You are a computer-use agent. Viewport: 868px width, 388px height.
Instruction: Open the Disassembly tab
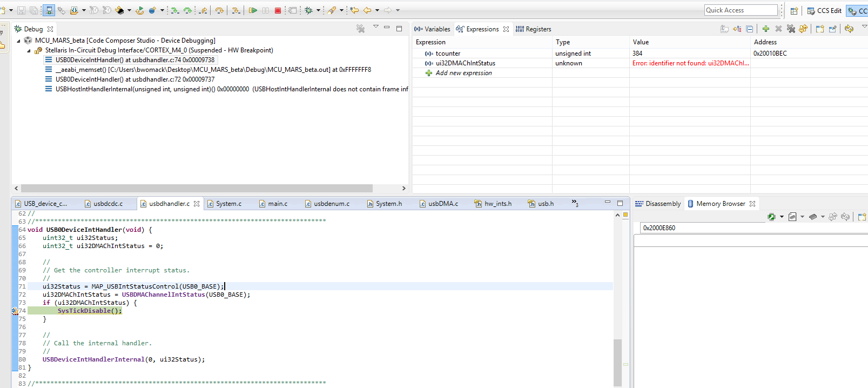click(658, 204)
